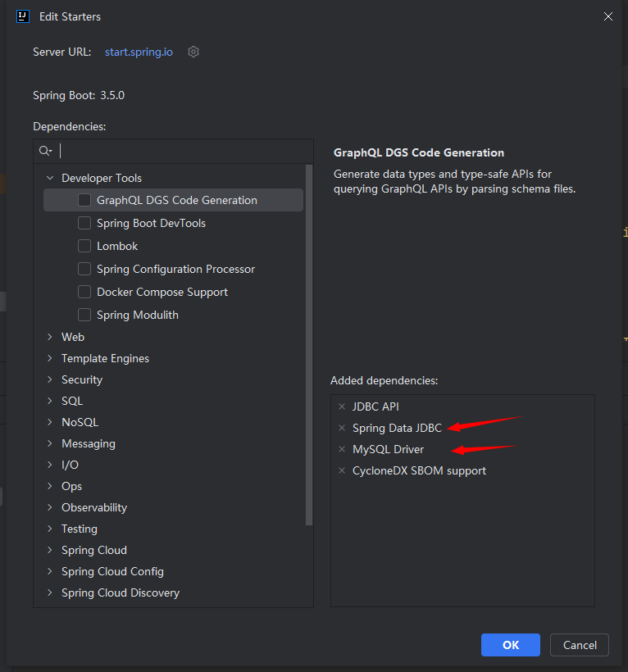This screenshot has height=672, width=628.
Task: Click the Cancel button
Action: (x=580, y=645)
